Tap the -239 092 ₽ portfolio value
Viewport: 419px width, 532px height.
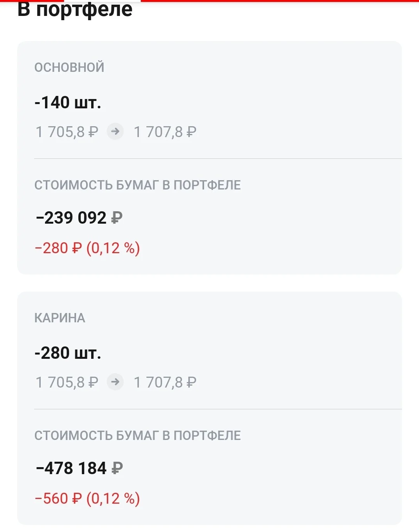point(79,218)
